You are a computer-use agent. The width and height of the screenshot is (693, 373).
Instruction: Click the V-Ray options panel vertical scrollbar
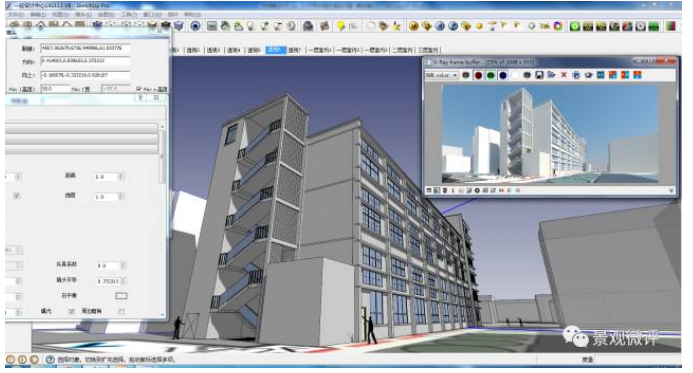162,155
